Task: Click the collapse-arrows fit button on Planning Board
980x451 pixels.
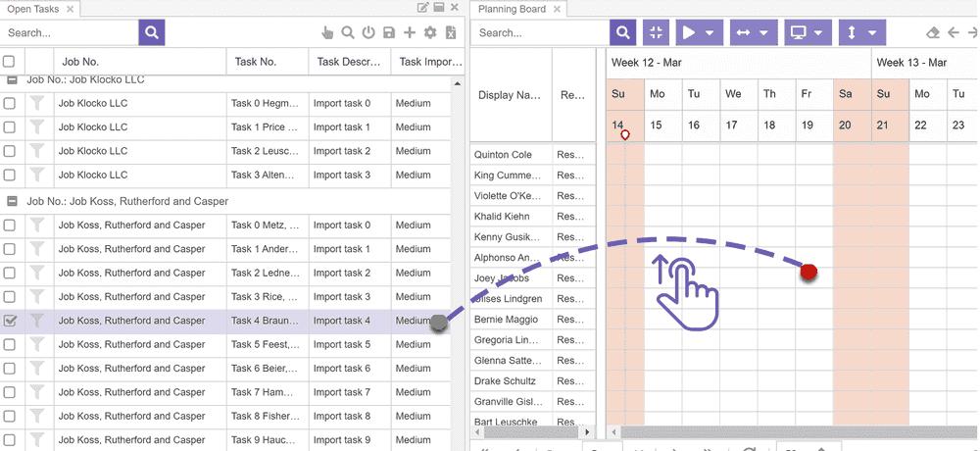Action: [x=656, y=32]
